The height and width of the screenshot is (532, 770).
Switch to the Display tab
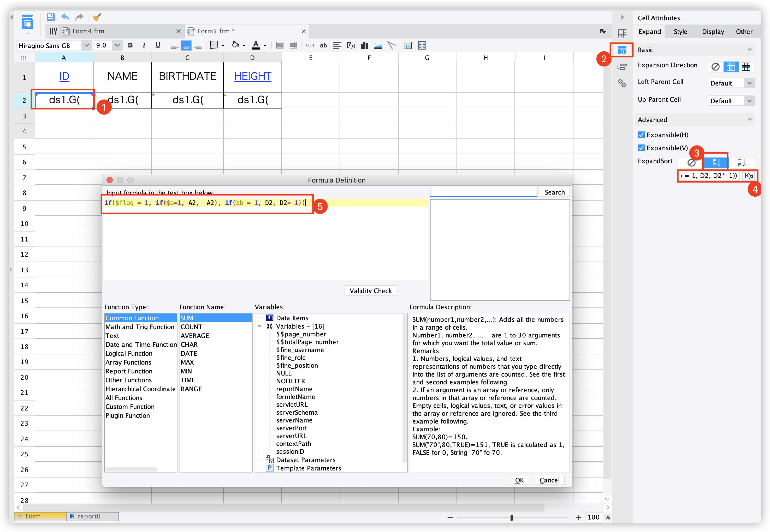point(713,32)
